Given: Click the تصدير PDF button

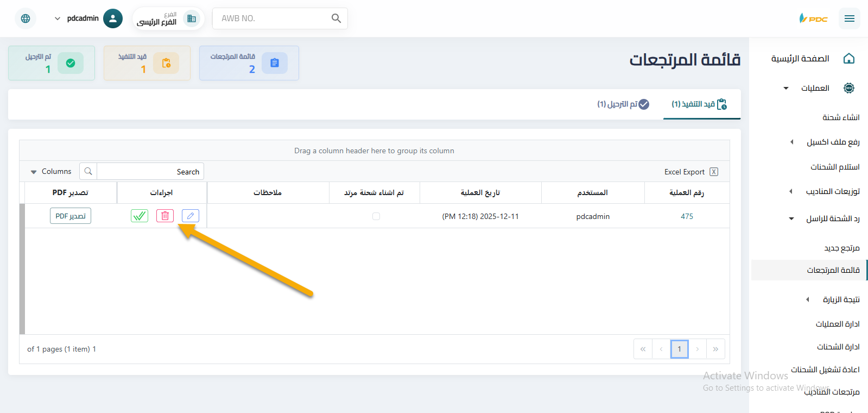Looking at the screenshot, I should (71, 216).
